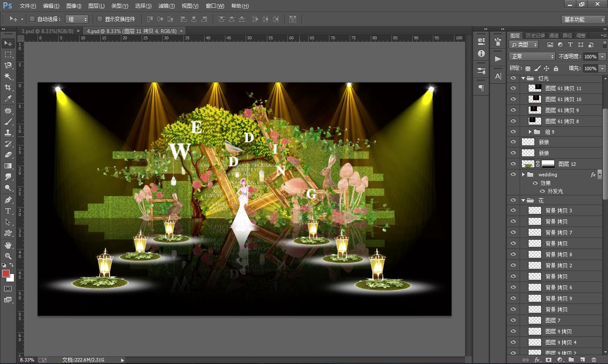The height and width of the screenshot is (364, 608).
Task: Expand the wedding group
Action: 523,175
